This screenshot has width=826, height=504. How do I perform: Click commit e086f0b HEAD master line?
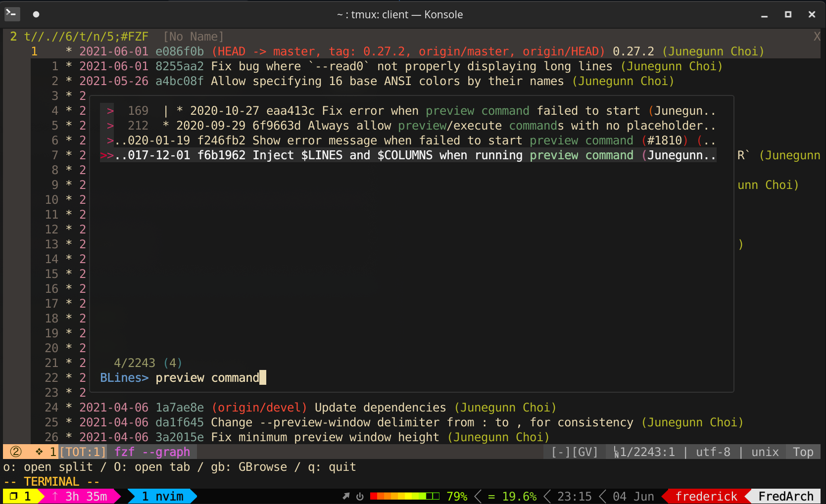[415, 51]
